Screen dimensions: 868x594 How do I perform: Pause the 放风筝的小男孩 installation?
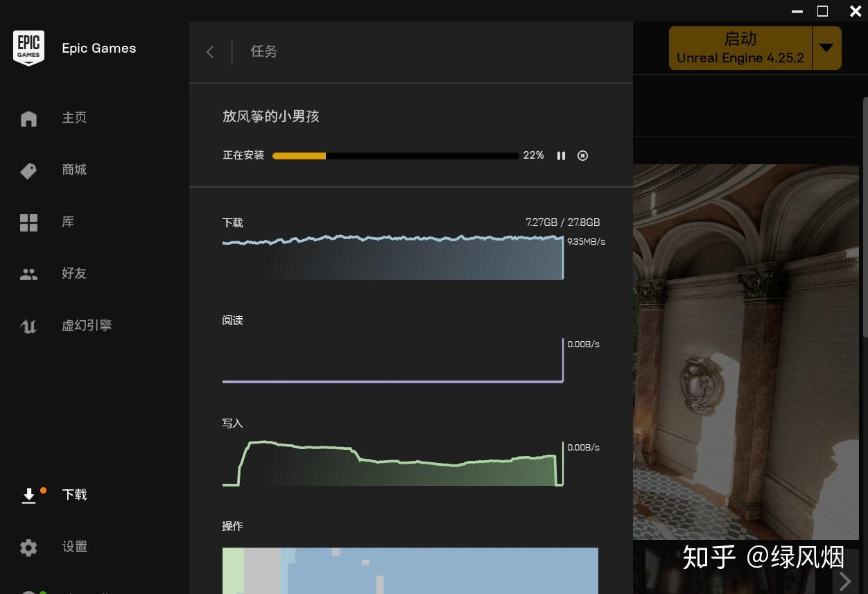(562, 155)
